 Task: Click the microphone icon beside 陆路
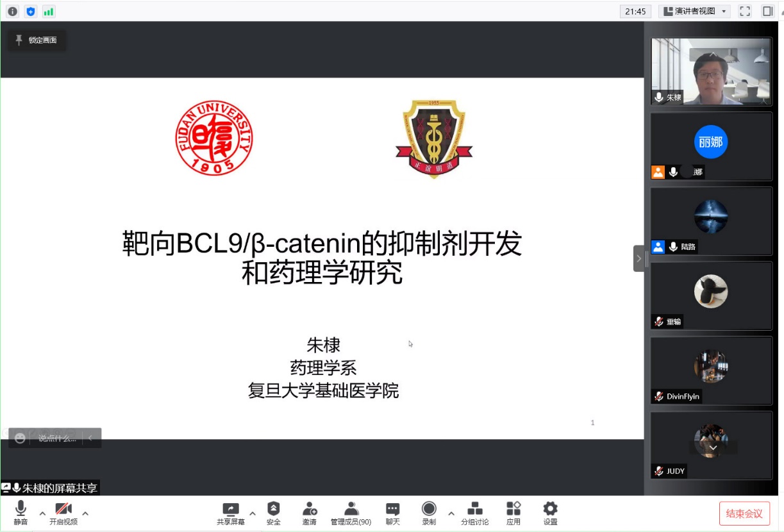[673, 247]
